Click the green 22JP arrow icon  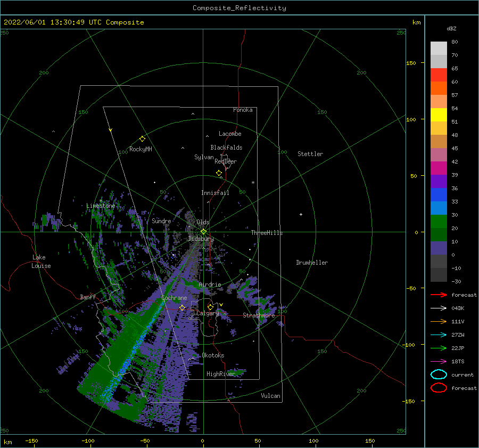(439, 348)
